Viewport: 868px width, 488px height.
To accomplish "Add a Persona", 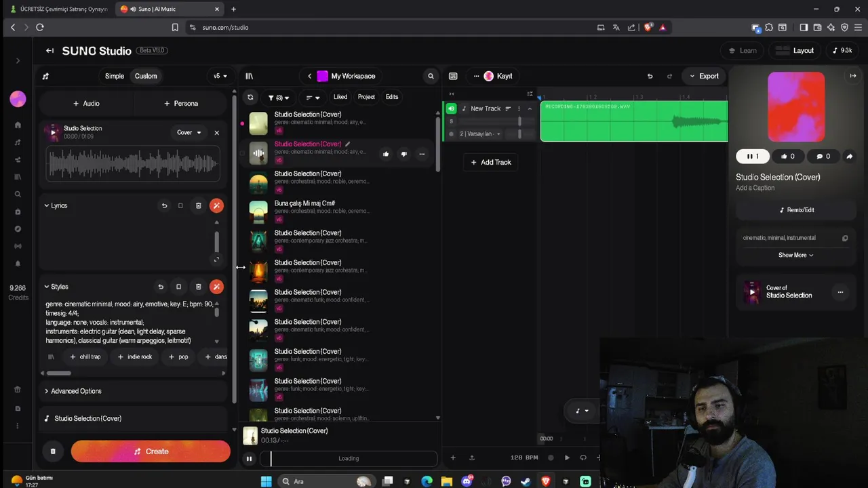I will click(181, 104).
